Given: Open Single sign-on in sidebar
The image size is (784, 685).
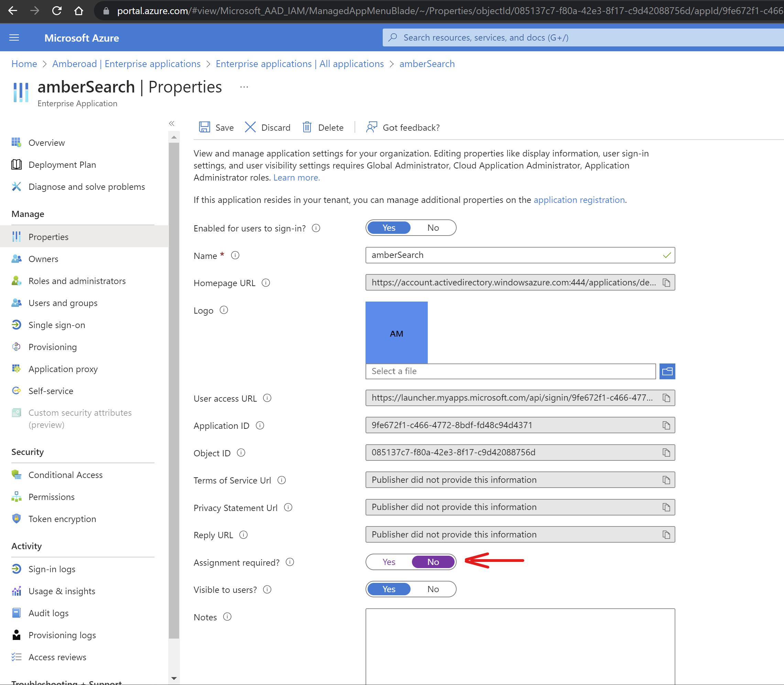Looking at the screenshot, I should click(57, 325).
